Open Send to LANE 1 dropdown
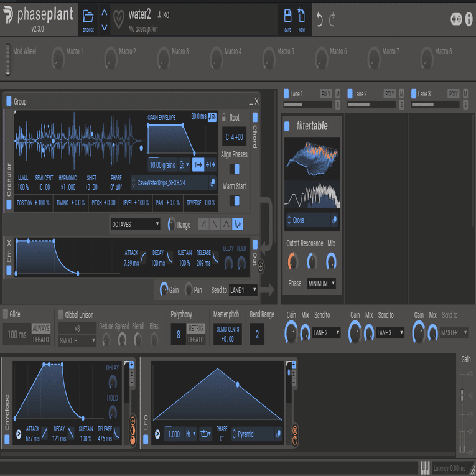The height and width of the screenshot is (476, 476). 243,290
